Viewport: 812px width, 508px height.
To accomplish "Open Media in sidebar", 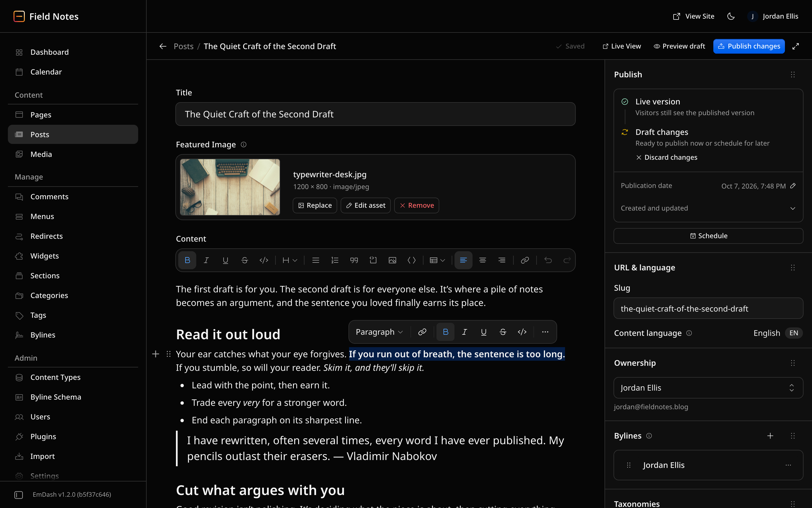I will [73, 154].
